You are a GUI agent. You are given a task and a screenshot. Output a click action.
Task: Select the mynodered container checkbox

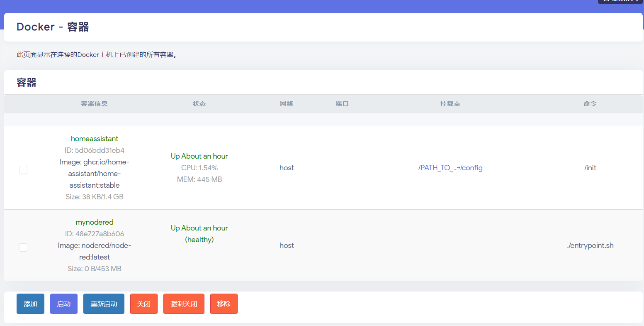[23, 248]
